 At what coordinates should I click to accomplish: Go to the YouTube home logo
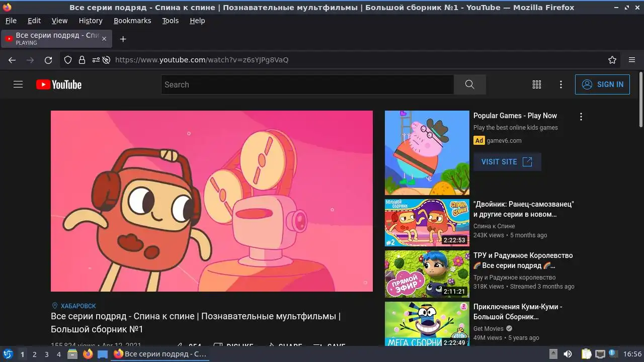pyautogui.click(x=59, y=84)
